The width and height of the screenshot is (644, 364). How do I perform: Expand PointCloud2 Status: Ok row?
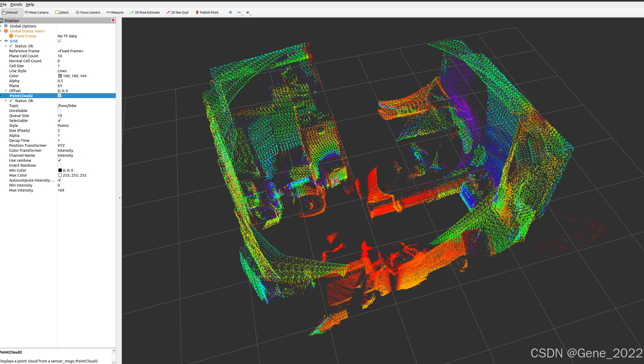pyautogui.click(x=6, y=101)
